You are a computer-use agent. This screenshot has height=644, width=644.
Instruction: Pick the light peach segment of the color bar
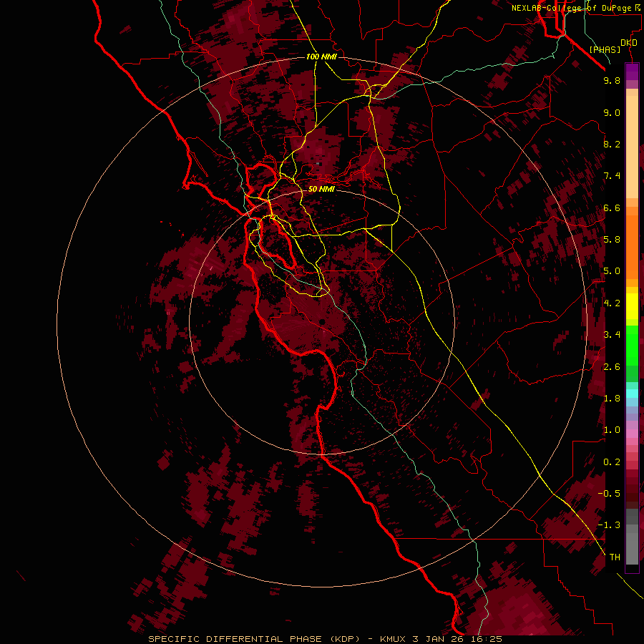click(632, 147)
